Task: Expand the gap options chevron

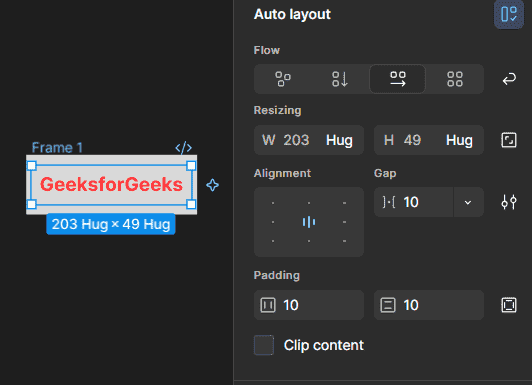Action: click(x=468, y=203)
